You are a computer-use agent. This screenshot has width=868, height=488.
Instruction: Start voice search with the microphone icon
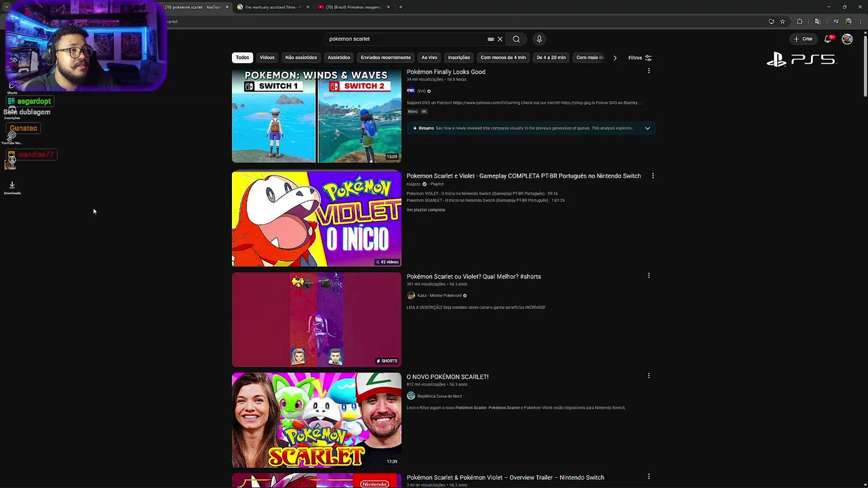539,39
